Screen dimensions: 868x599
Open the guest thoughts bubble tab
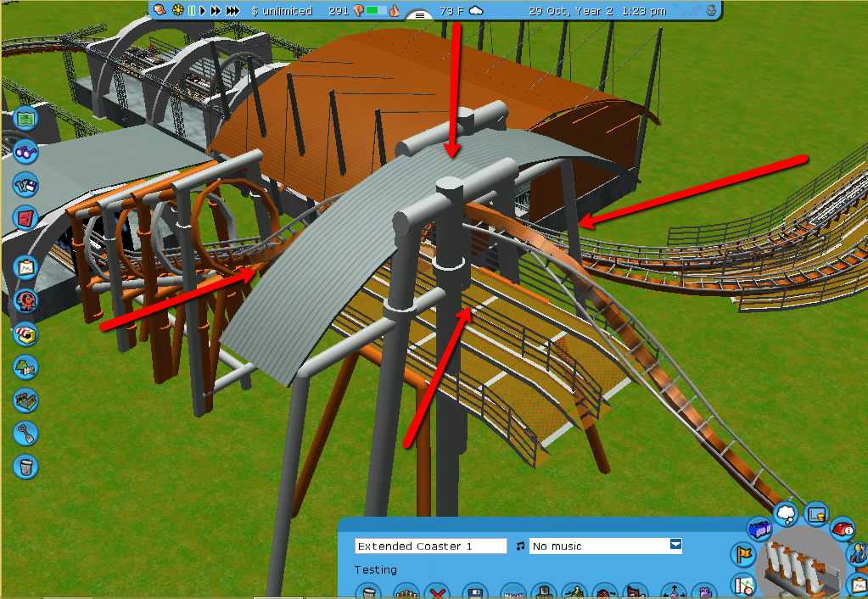787,515
